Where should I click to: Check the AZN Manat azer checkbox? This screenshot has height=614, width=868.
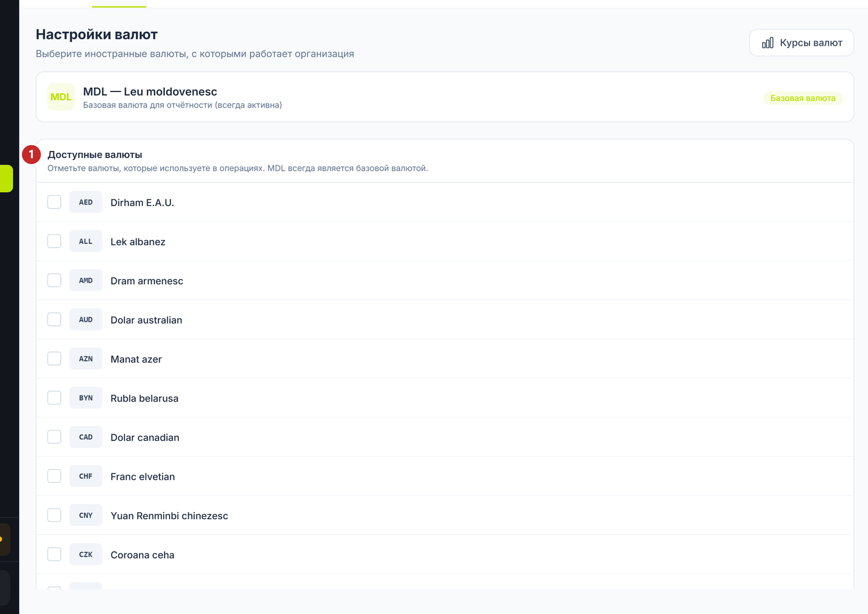54,359
